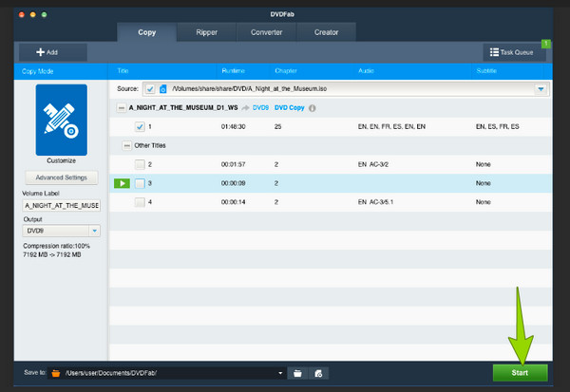
Task: Click the arrow icon before DVD9
Action: [x=246, y=108]
